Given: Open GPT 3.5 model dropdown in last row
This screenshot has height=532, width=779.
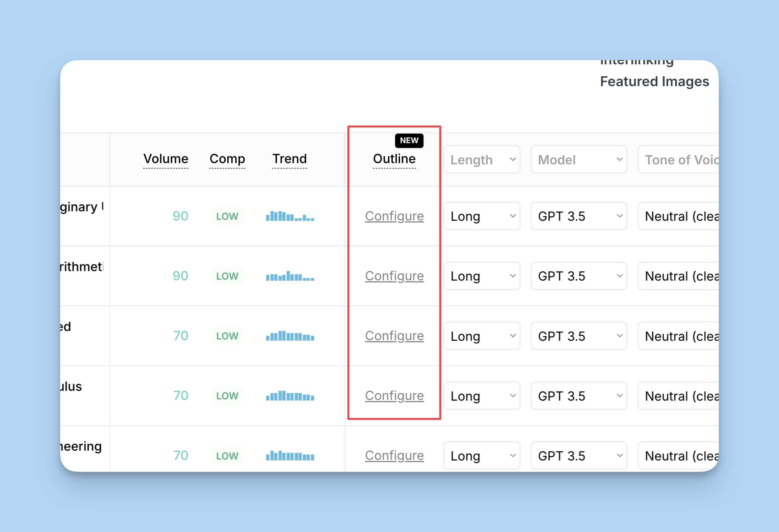Looking at the screenshot, I should [579, 456].
